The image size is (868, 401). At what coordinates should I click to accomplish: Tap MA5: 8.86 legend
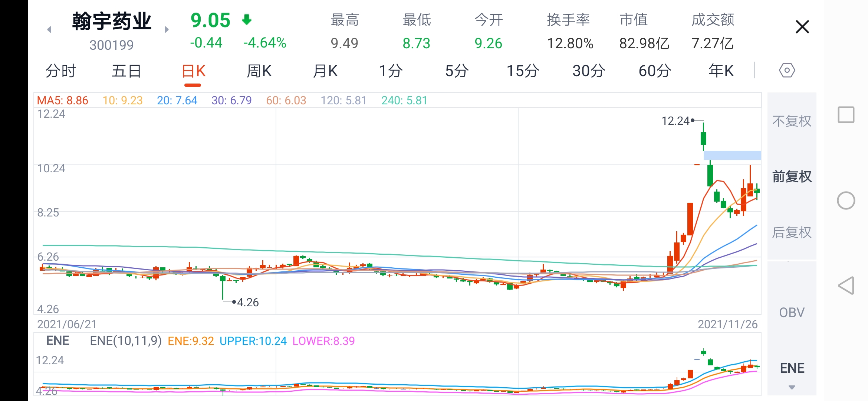[62, 100]
